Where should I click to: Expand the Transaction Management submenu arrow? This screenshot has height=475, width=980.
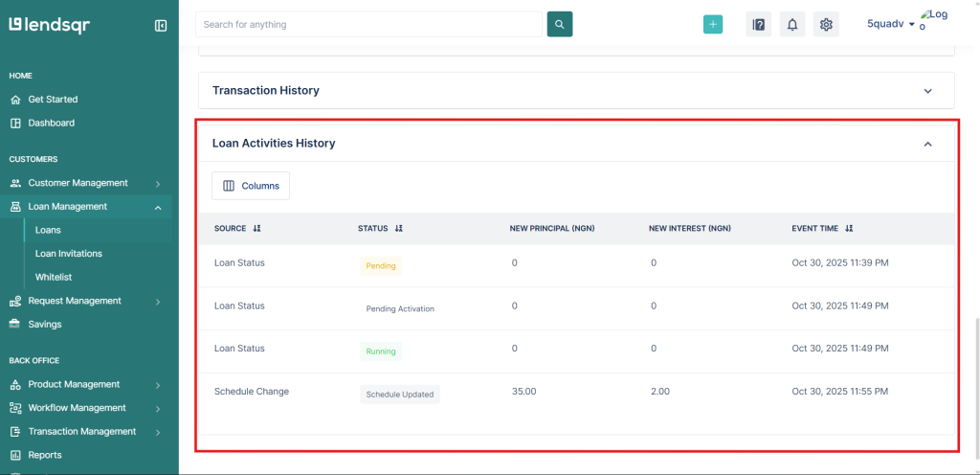tap(158, 433)
